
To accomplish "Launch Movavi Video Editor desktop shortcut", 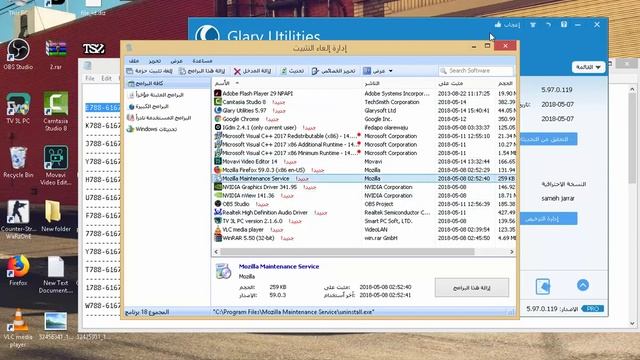I will [x=56, y=165].
